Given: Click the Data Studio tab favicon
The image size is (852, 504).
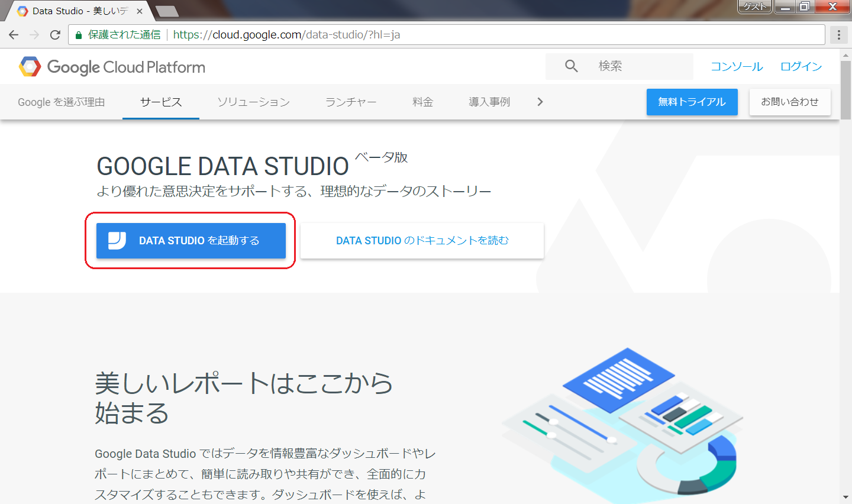Looking at the screenshot, I should tap(22, 11).
